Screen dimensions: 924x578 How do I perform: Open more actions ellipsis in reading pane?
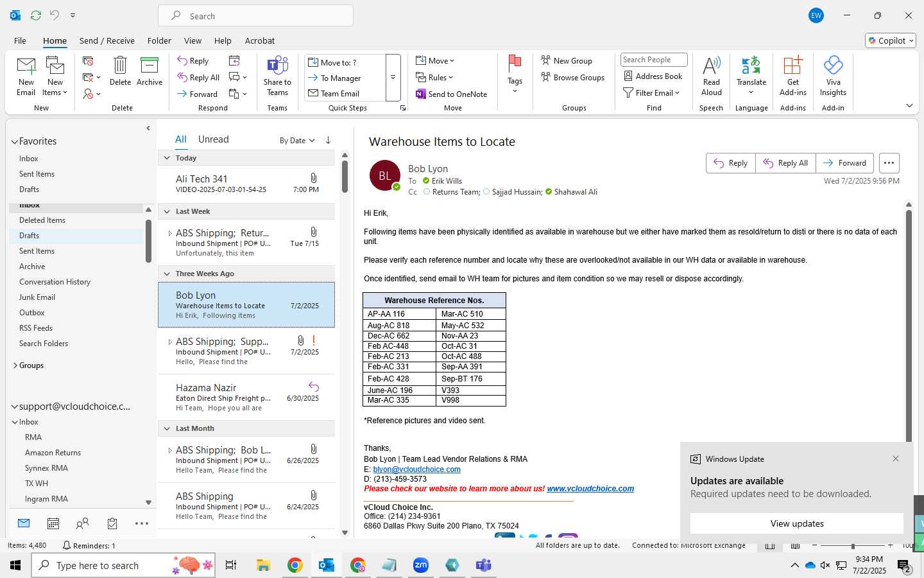click(889, 163)
